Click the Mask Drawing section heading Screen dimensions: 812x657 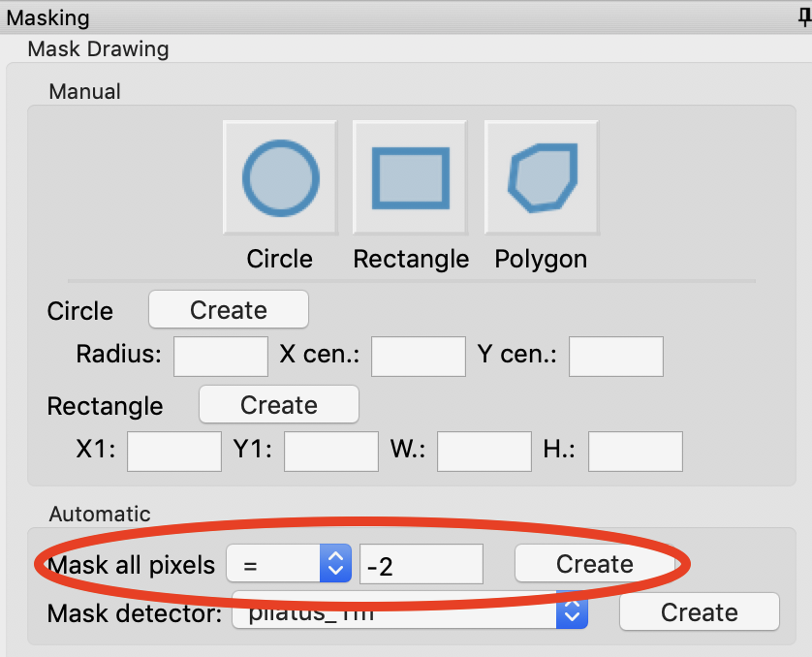[x=99, y=49]
